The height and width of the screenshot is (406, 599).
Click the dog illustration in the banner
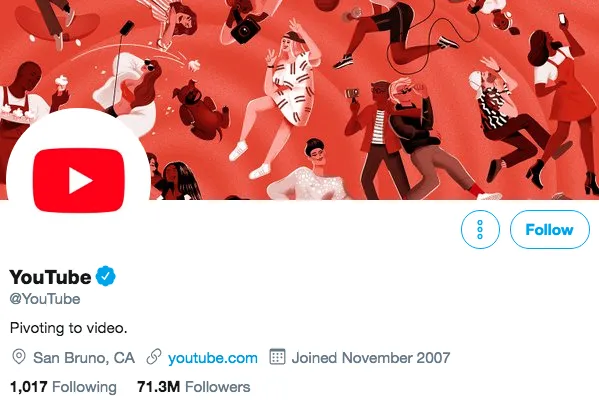[200, 109]
